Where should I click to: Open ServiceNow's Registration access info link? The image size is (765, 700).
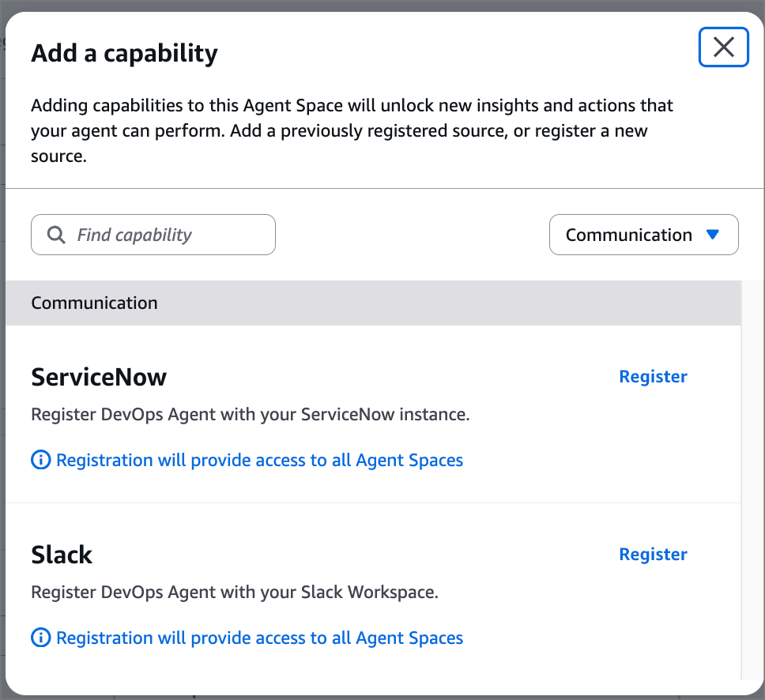pyautogui.click(x=259, y=460)
